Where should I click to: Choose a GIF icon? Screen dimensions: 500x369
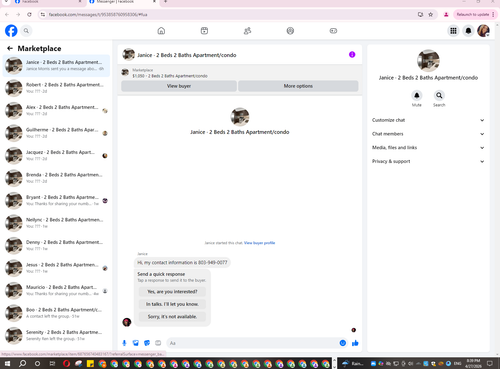click(158, 343)
